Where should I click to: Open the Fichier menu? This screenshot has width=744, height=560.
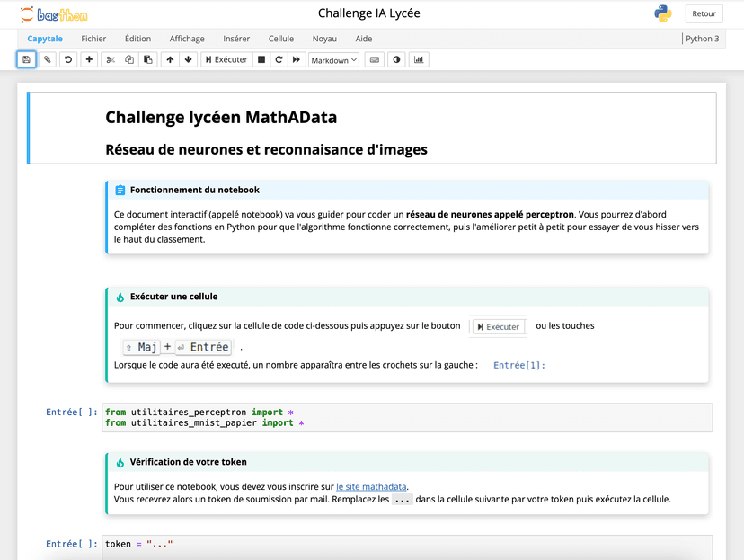tap(93, 39)
